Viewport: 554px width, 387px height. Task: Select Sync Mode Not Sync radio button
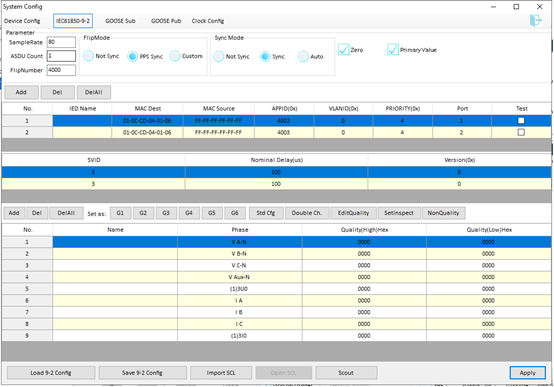coord(219,56)
